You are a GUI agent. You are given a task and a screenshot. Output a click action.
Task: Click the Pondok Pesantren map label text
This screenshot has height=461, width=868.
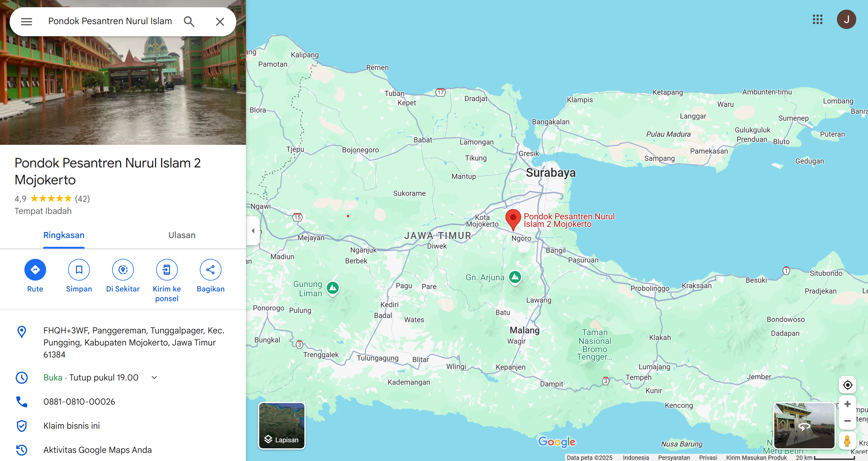[x=569, y=220]
